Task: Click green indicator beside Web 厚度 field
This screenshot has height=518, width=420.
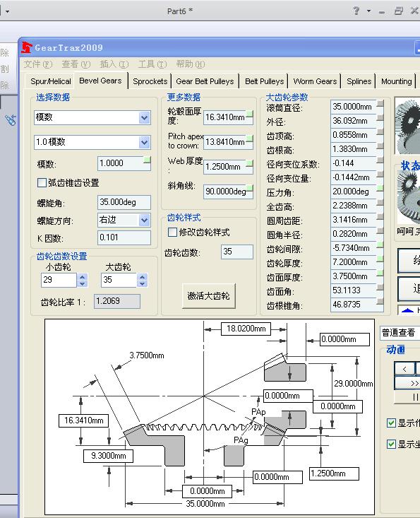Action: point(250,163)
